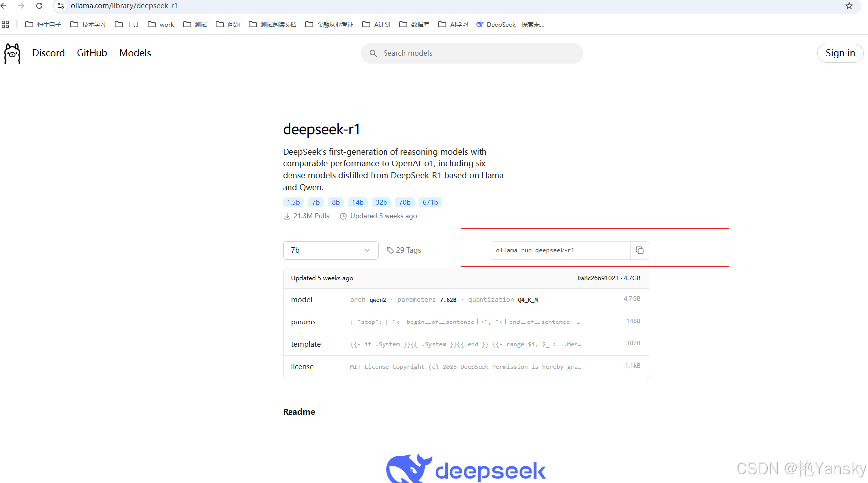
Task: Select the 32b size tag
Action: (x=381, y=202)
